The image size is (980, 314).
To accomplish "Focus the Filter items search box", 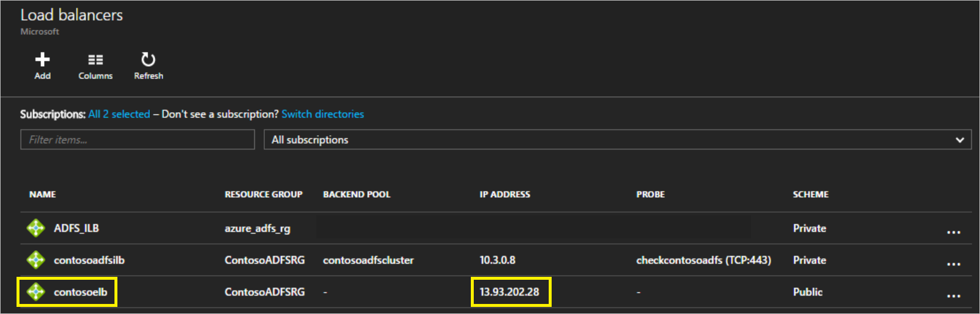I will pyautogui.click(x=137, y=140).
